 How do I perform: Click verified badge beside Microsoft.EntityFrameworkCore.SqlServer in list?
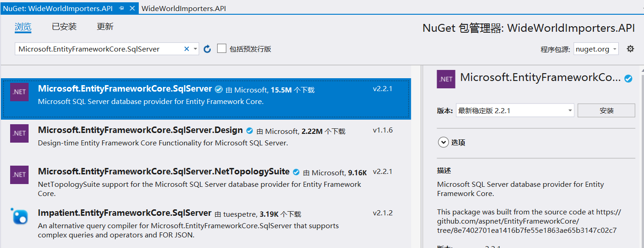[219, 89]
